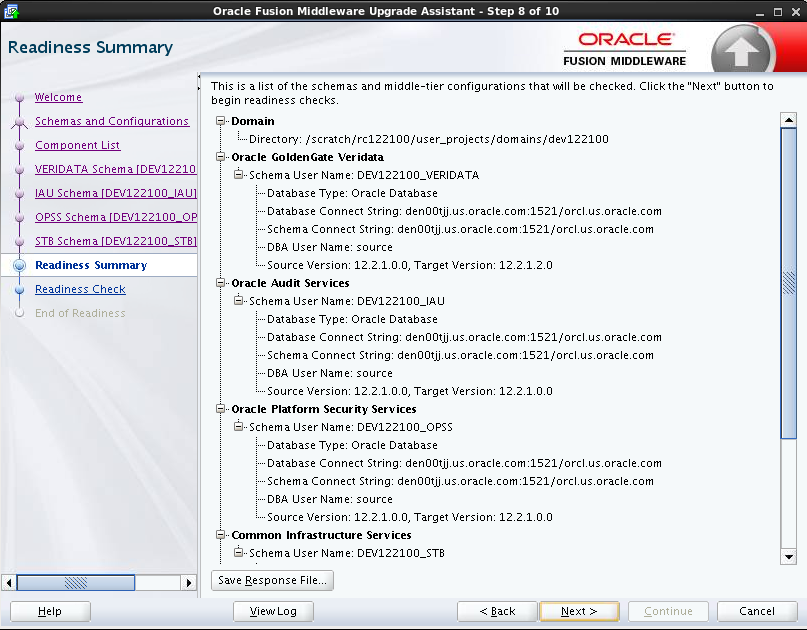Image resolution: width=807 pixels, height=630 pixels.
Task: Collapse Common Infrastructure Services node
Action: pyautogui.click(x=220, y=535)
